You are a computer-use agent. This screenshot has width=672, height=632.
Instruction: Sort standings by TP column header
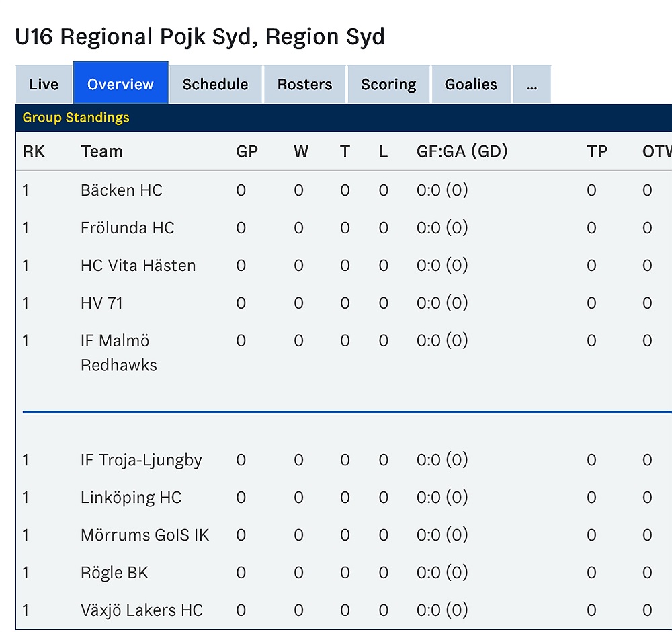[597, 151]
